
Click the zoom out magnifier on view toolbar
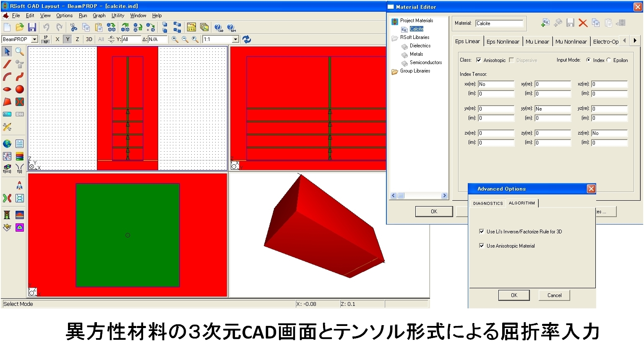pos(185,39)
